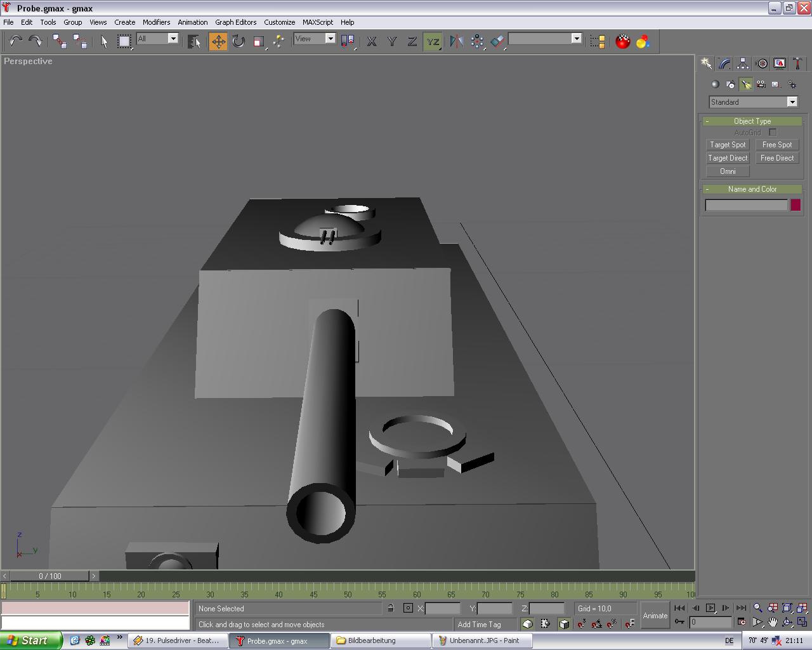The width and height of the screenshot is (812, 650).
Task: Toggle the Animate button
Action: pyautogui.click(x=655, y=615)
